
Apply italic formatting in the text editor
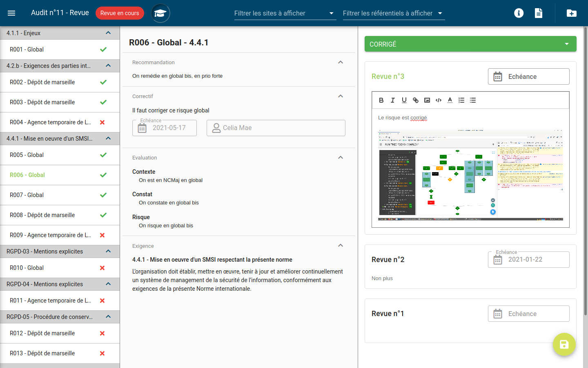click(392, 100)
